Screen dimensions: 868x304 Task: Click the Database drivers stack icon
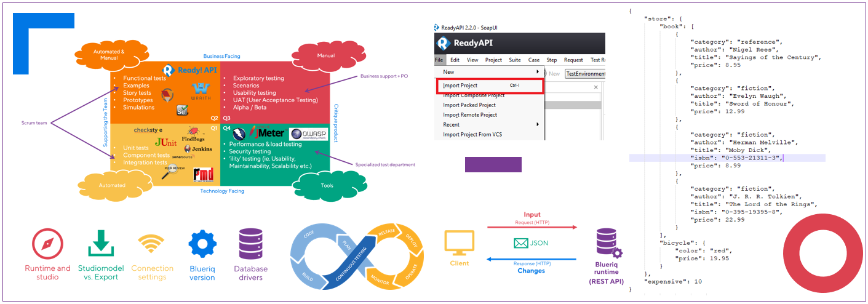click(x=250, y=244)
